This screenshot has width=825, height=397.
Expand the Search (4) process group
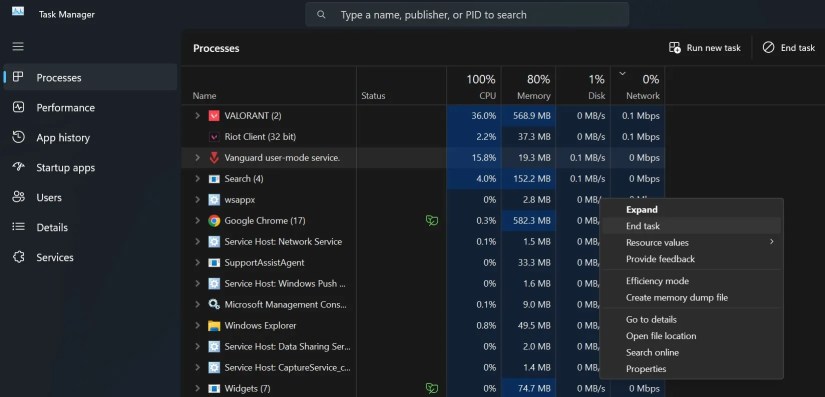point(197,179)
